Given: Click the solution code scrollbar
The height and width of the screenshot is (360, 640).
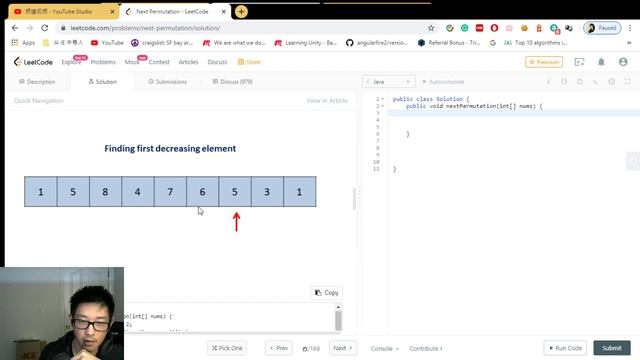Looking at the screenshot, I should (x=338, y=320).
